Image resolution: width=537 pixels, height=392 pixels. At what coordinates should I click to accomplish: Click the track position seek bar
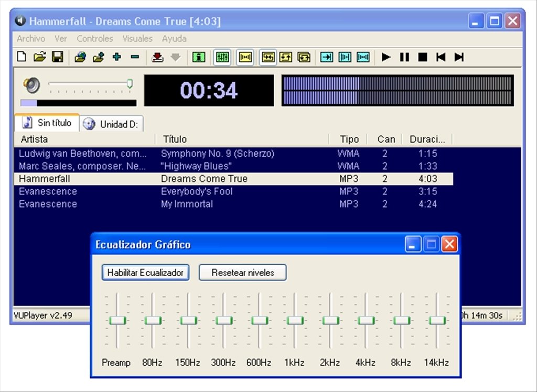pos(79,103)
